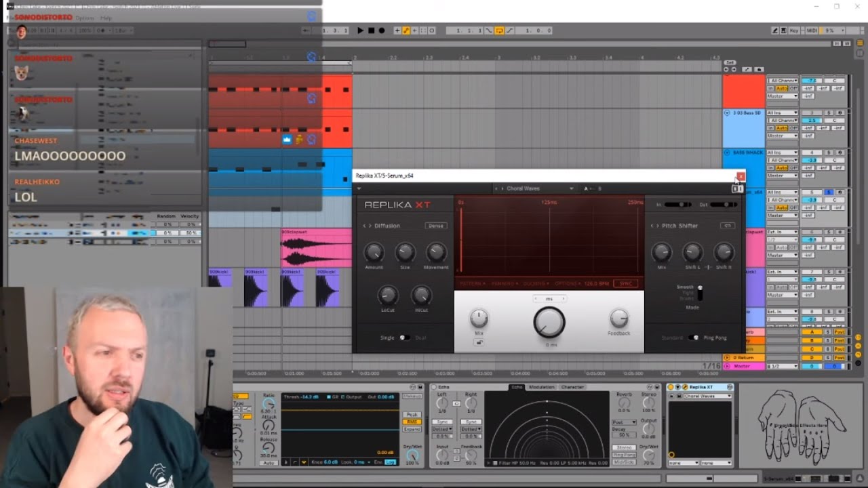Select the Echo Ping Pong mode button
Screen dimensions: 868x488
[624, 455]
